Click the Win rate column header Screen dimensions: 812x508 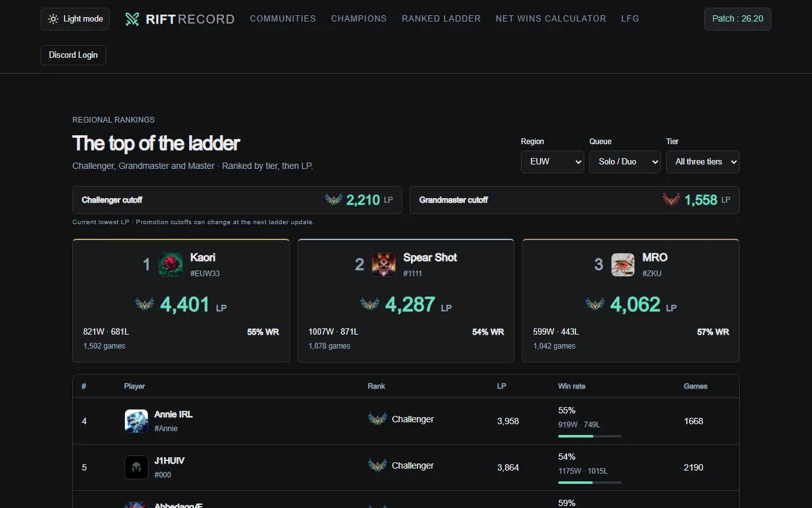tap(572, 386)
